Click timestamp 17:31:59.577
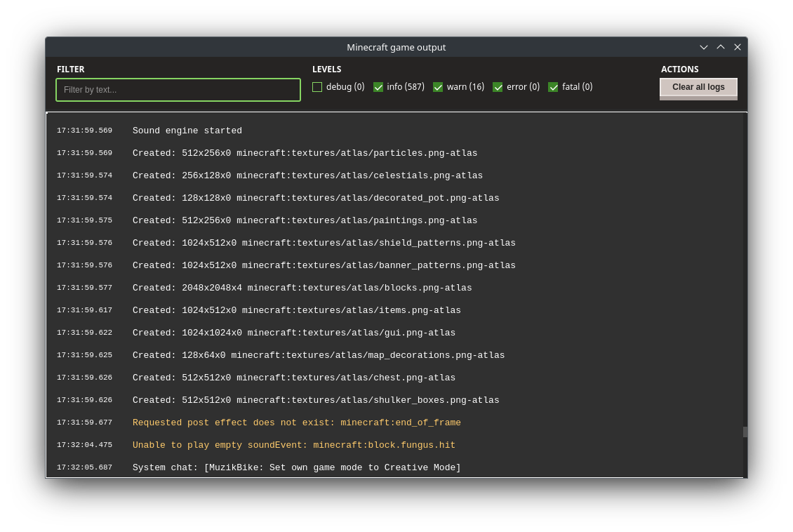Image resolution: width=793 pixels, height=532 pixels. tap(84, 288)
